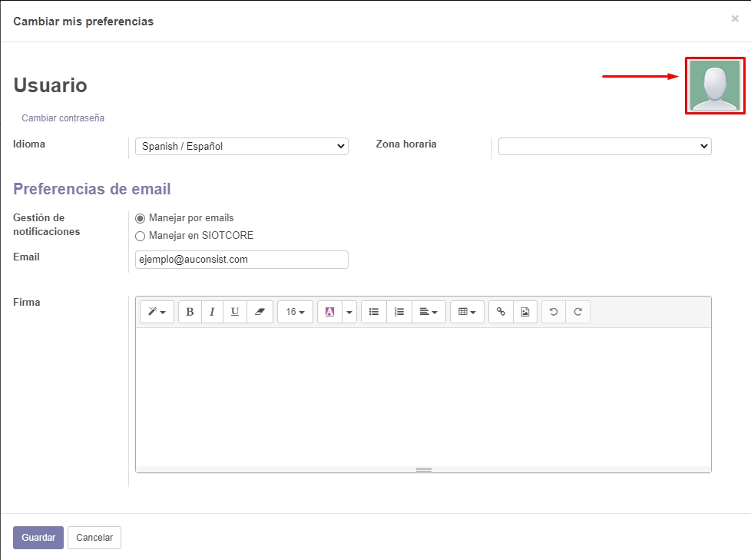Open the insert table dropdown

click(x=467, y=312)
